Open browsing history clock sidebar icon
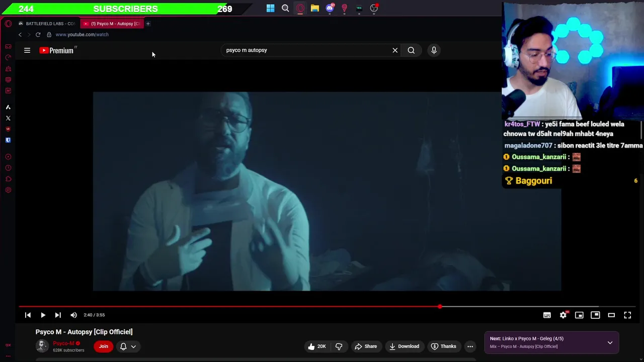This screenshot has height=362, width=644. pyautogui.click(x=8, y=168)
